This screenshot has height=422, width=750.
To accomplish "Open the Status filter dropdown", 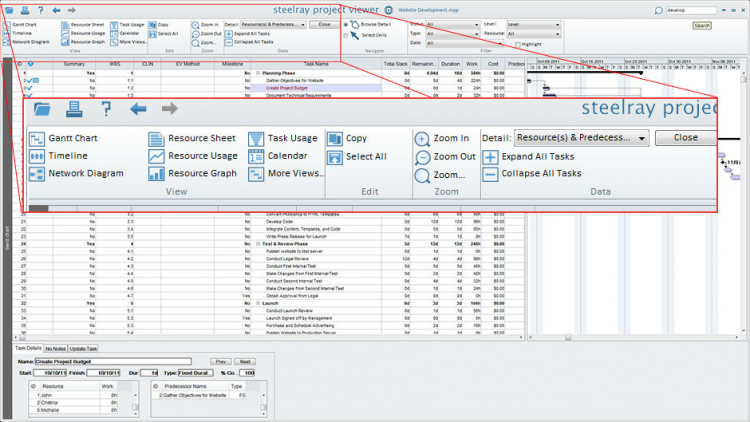I will coord(452,24).
